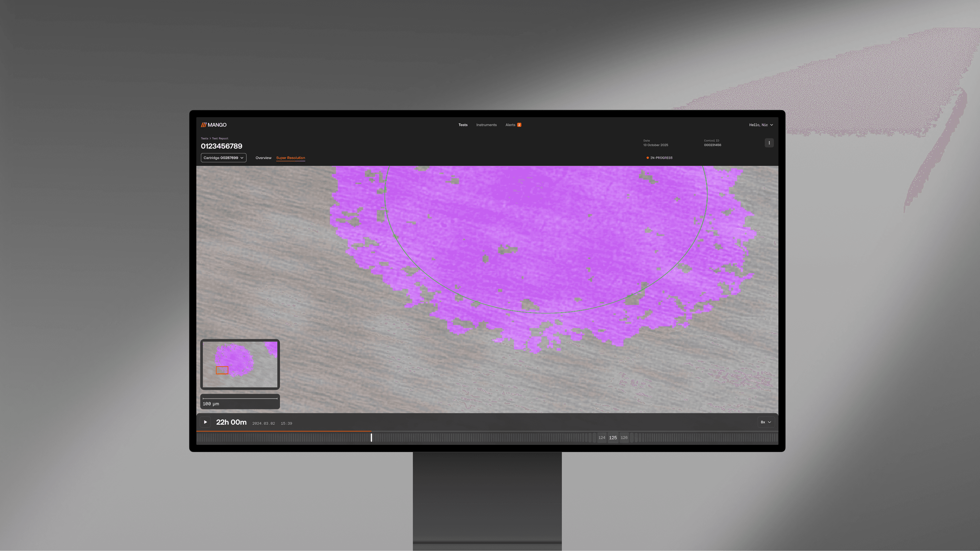Open the Instruments section
Viewport: 980px width, 551px height.
click(486, 125)
